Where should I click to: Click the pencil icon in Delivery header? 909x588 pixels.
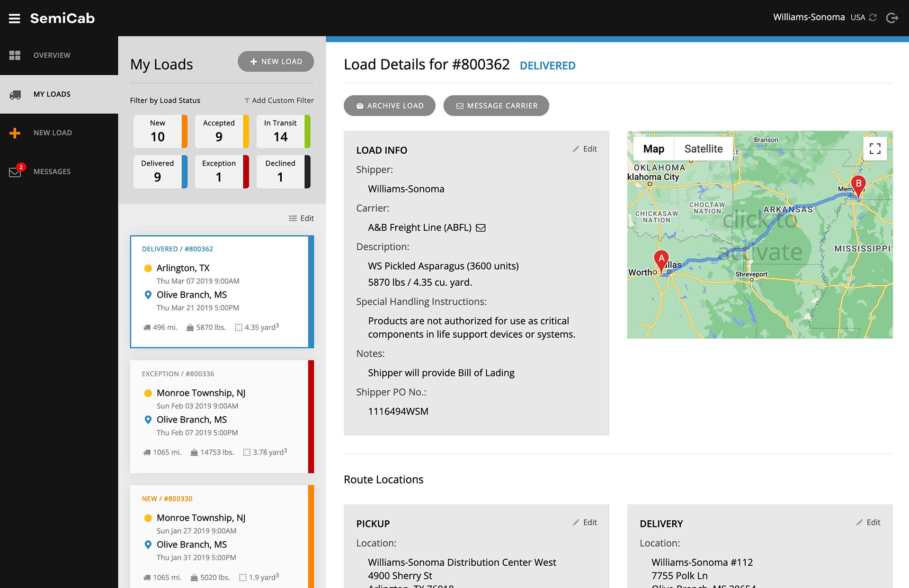pyautogui.click(x=859, y=523)
